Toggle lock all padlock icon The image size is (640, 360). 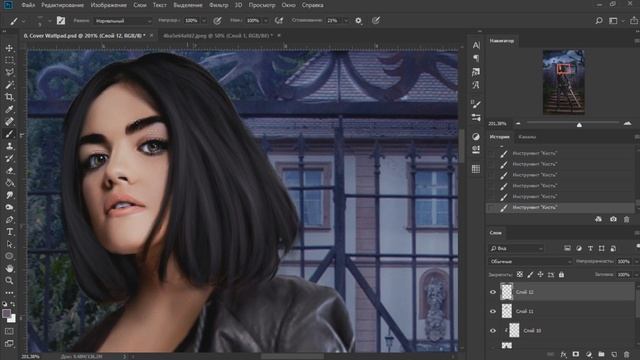coord(562,275)
